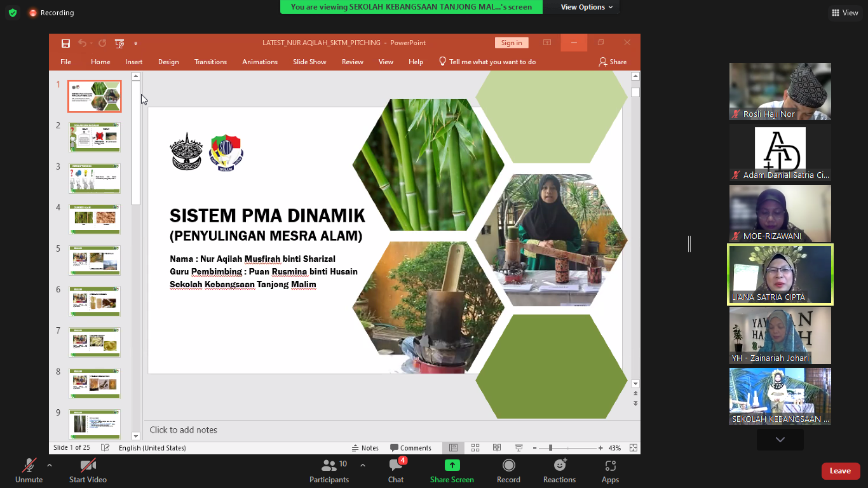
Task: Click the Record button in Zoom toolbar
Action: (x=508, y=471)
